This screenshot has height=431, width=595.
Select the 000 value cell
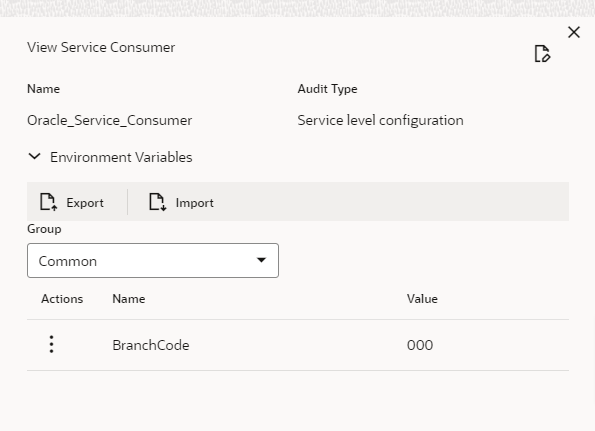click(420, 345)
